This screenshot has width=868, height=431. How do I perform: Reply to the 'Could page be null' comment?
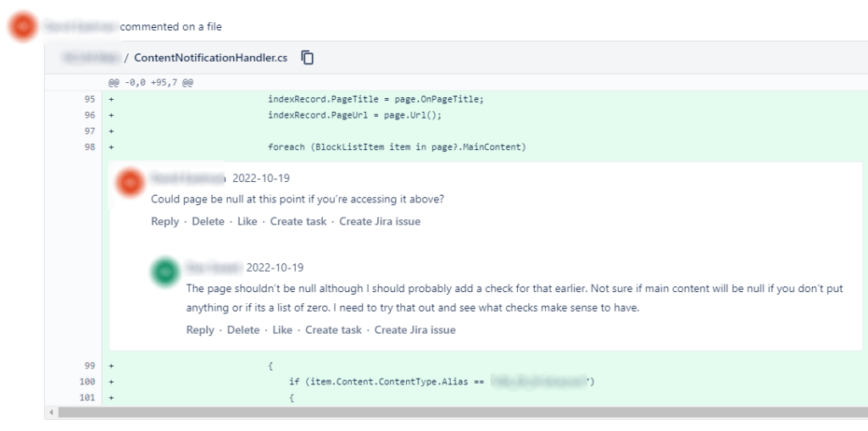[x=165, y=221]
